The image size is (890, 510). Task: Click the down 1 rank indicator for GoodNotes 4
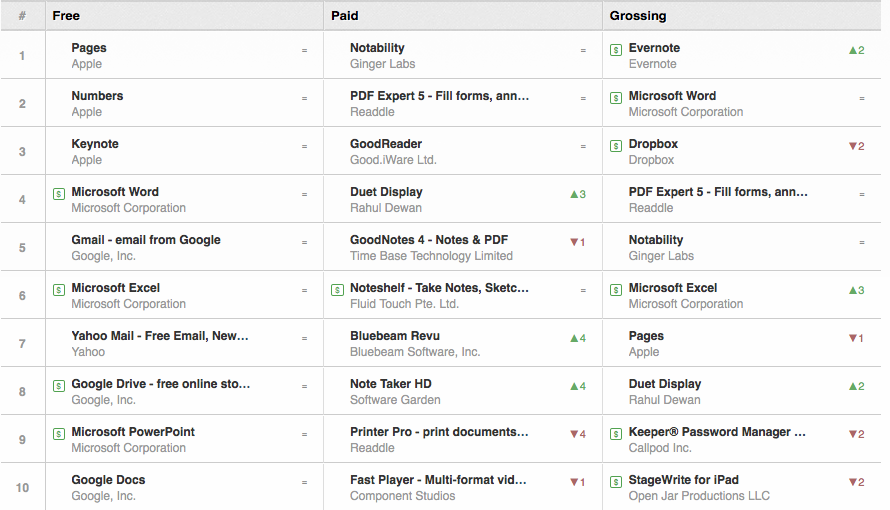pyautogui.click(x=578, y=242)
